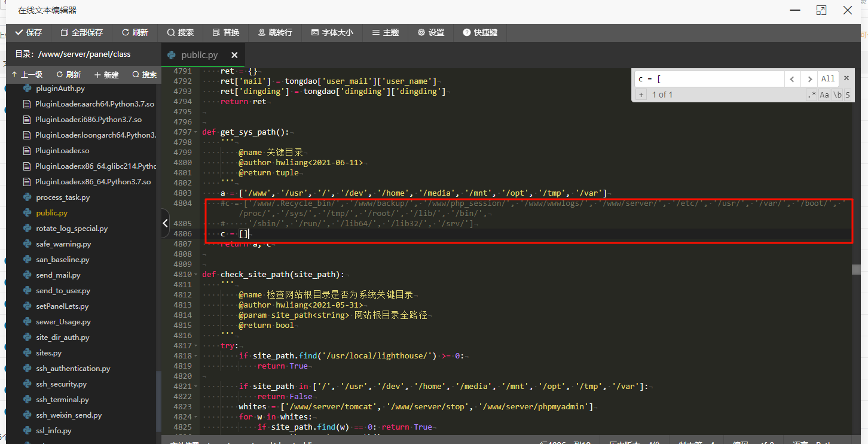Toggle search in selection (S)
Screen dimensions: 868x444
coord(848,95)
